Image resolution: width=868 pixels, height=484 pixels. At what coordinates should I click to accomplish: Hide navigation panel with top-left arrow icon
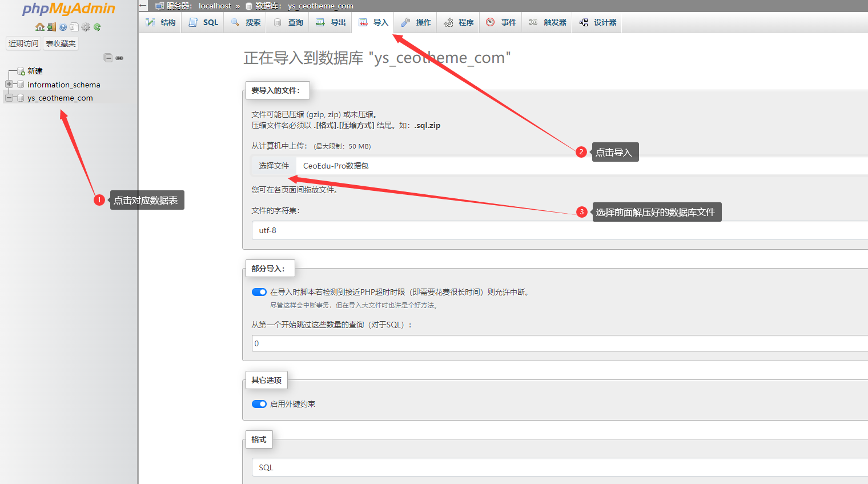click(x=143, y=6)
